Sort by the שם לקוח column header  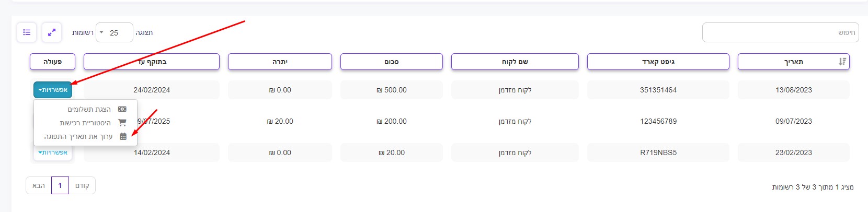click(x=515, y=62)
